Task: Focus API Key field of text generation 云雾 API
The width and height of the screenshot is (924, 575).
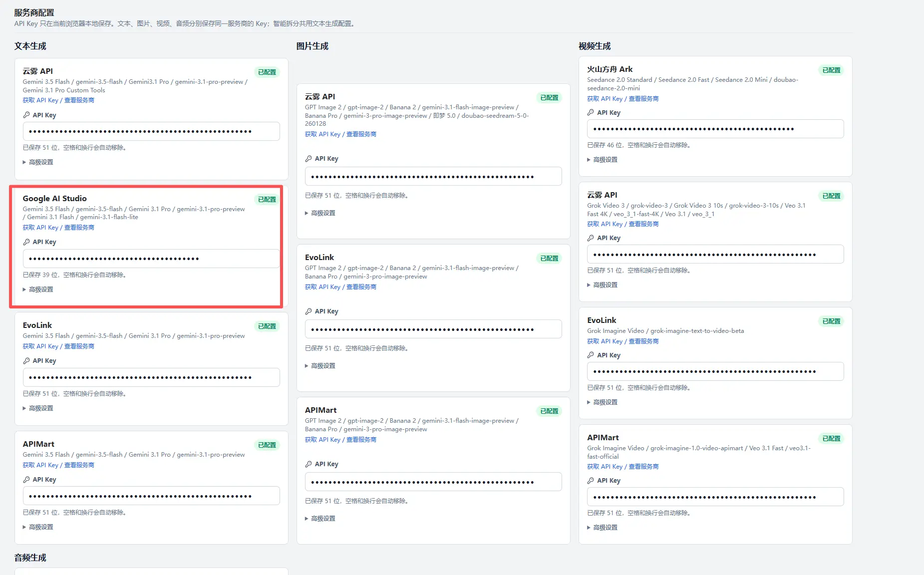Action: pyautogui.click(x=151, y=131)
